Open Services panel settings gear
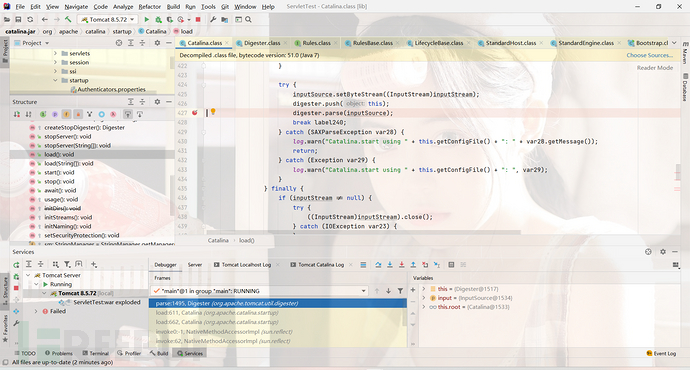This screenshot has width=690, height=370. click(x=663, y=252)
